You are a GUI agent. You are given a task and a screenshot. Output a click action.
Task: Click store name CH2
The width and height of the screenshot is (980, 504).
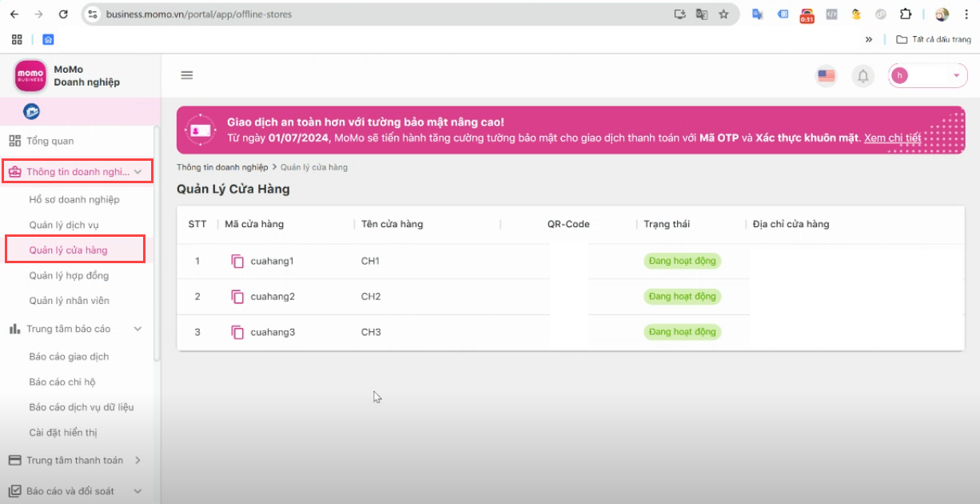371,297
